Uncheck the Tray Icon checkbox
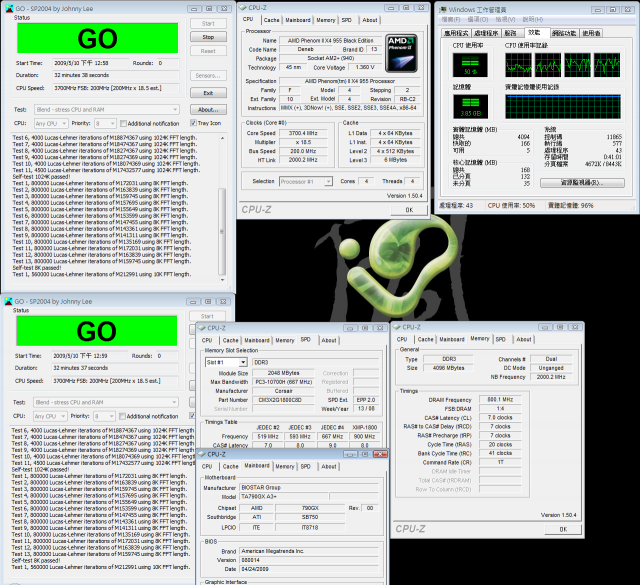This screenshot has width=640, height=585. click(193, 123)
